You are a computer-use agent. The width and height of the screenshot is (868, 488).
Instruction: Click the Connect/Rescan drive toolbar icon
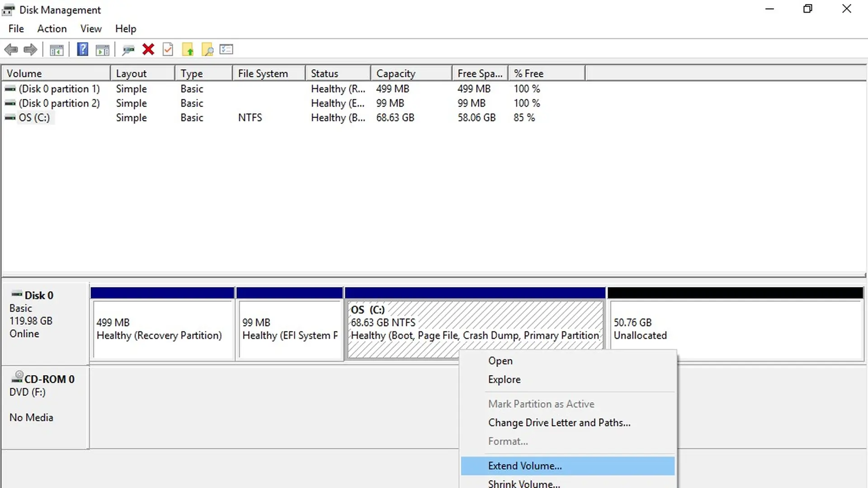pos(128,50)
